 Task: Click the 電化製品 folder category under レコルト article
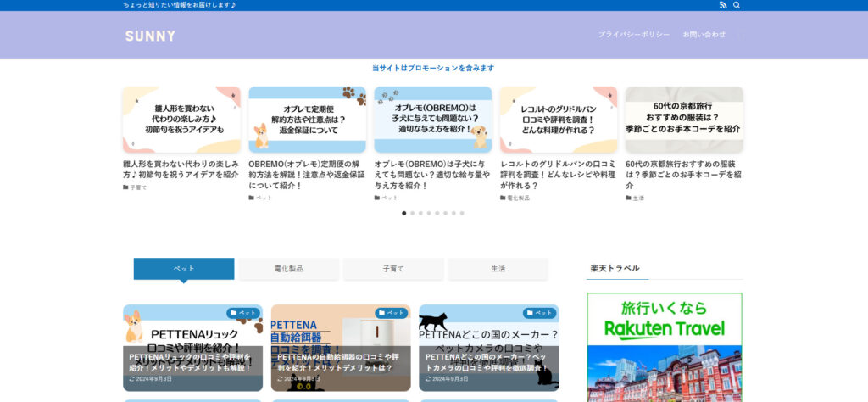pos(517,198)
